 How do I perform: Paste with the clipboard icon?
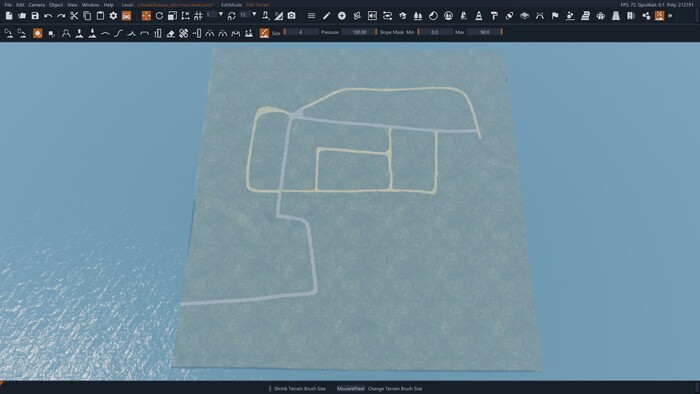click(x=100, y=16)
